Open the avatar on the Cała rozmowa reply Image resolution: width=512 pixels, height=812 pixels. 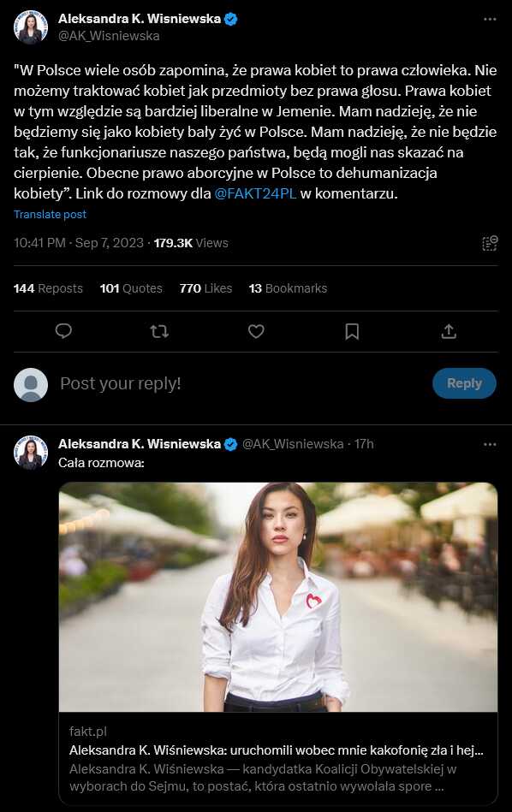coord(31,453)
